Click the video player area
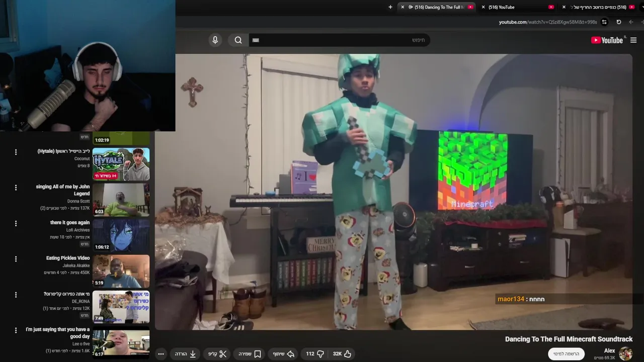Screen dimensions: 644x362 (x=393, y=192)
